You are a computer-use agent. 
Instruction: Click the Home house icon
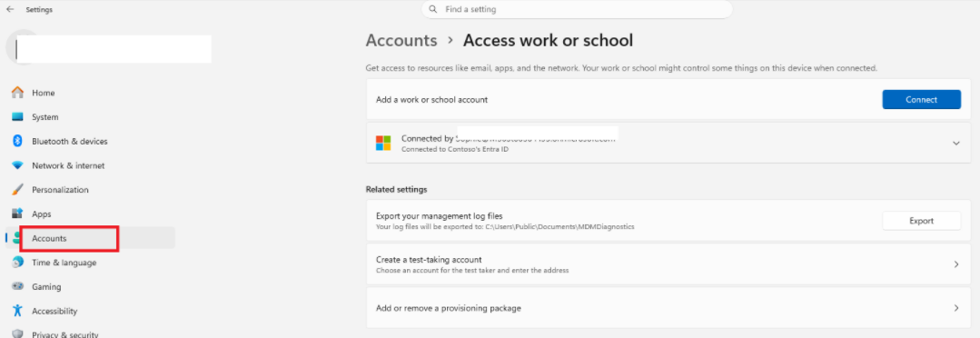(17, 93)
